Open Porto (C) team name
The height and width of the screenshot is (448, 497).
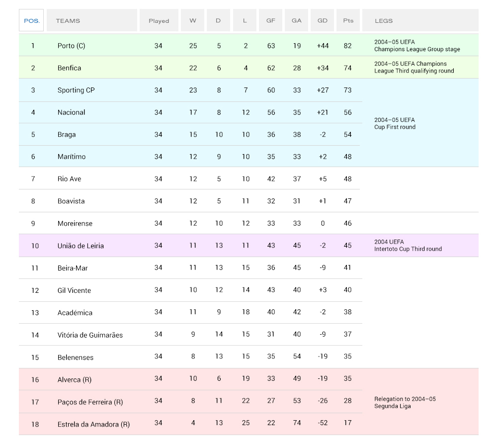pos(71,46)
